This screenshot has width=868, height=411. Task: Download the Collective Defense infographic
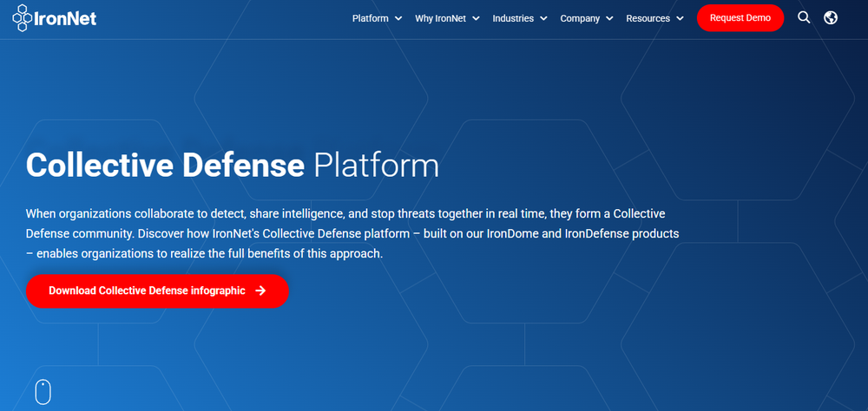[157, 291]
